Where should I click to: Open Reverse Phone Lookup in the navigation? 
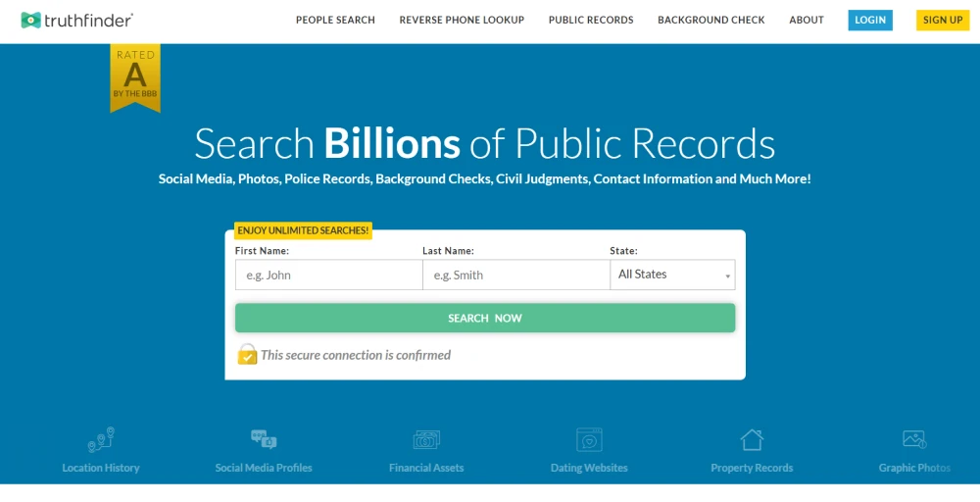[x=462, y=20]
